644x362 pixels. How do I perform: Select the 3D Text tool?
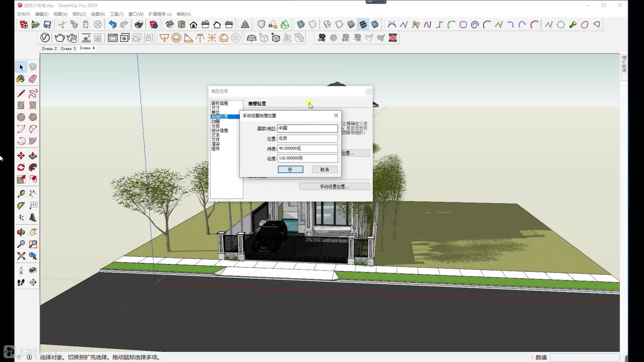[x=33, y=218]
